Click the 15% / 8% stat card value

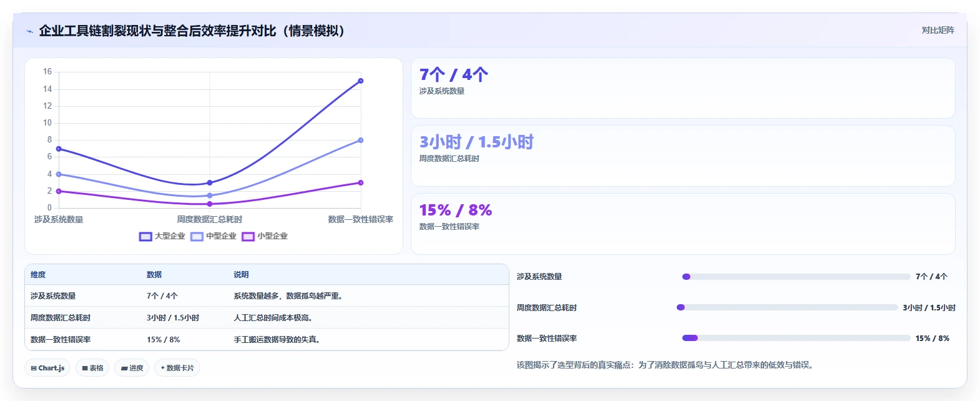[x=456, y=210]
